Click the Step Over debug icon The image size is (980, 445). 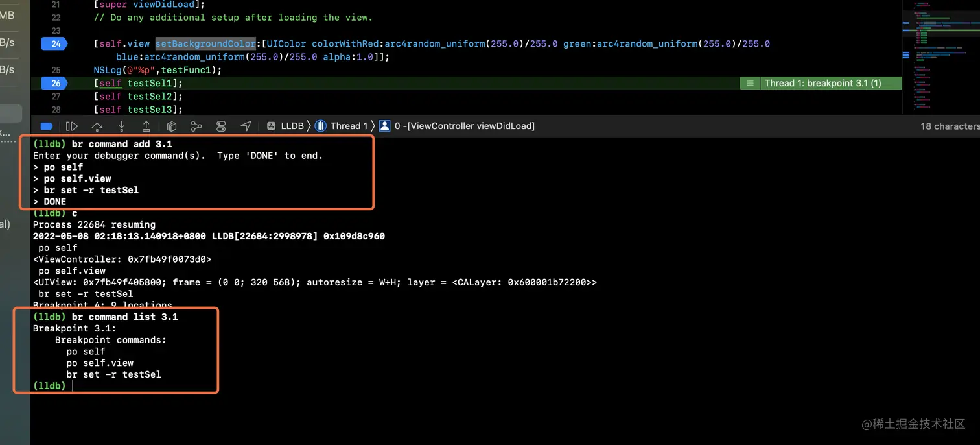tap(97, 126)
